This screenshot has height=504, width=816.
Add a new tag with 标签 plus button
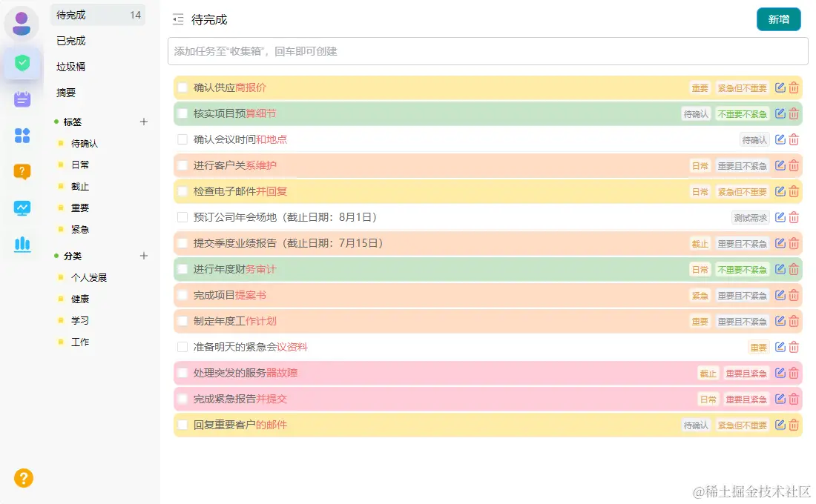[144, 122]
